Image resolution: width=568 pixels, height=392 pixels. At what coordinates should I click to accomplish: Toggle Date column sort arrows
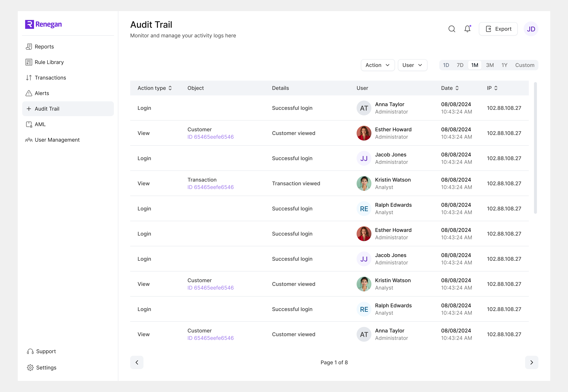457,88
